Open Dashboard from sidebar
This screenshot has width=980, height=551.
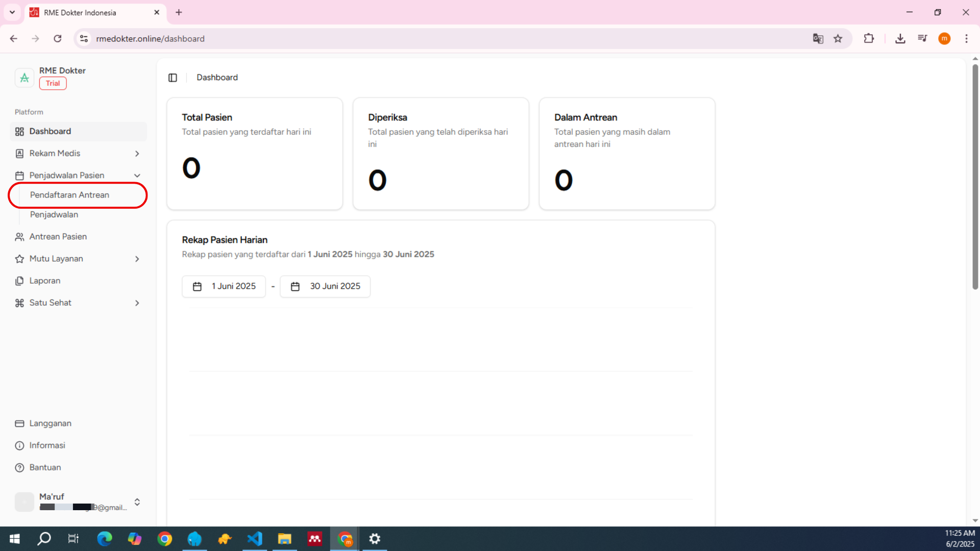[x=50, y=131]
